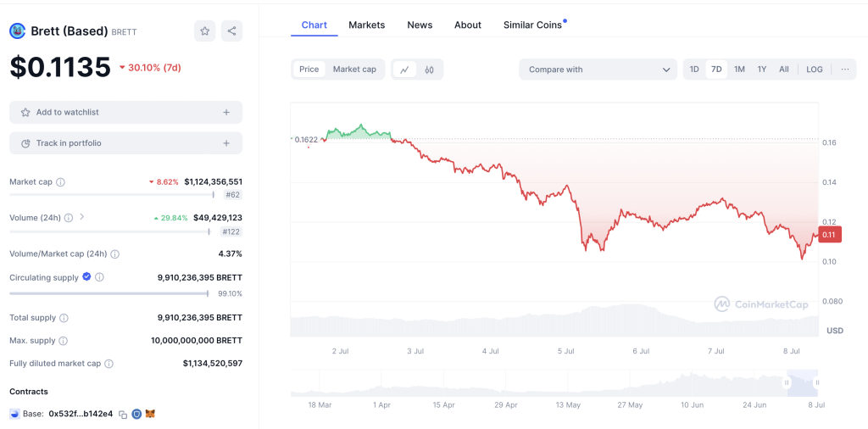Open the Compare with dropdown

click(x=598, y=70)
